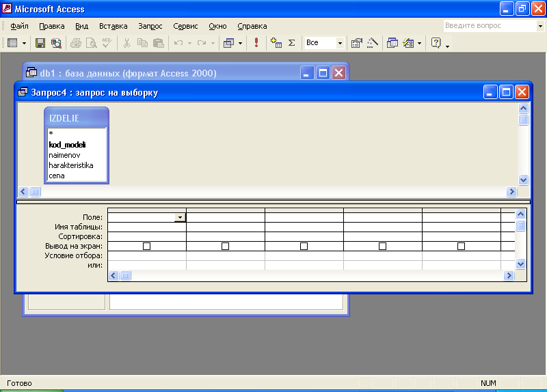Viewport: 547px width, 392px height.
Task: Show the Database Window icon
Action: (392, 43)
